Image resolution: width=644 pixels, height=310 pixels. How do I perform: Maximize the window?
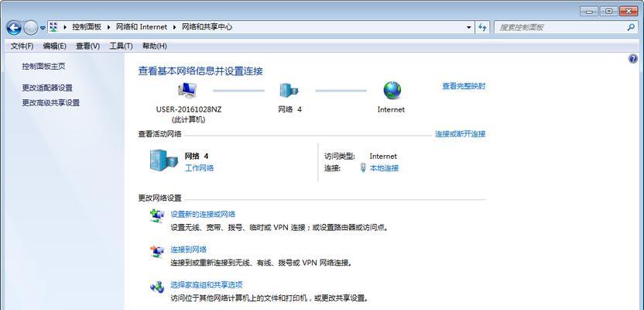pos(608,11)
